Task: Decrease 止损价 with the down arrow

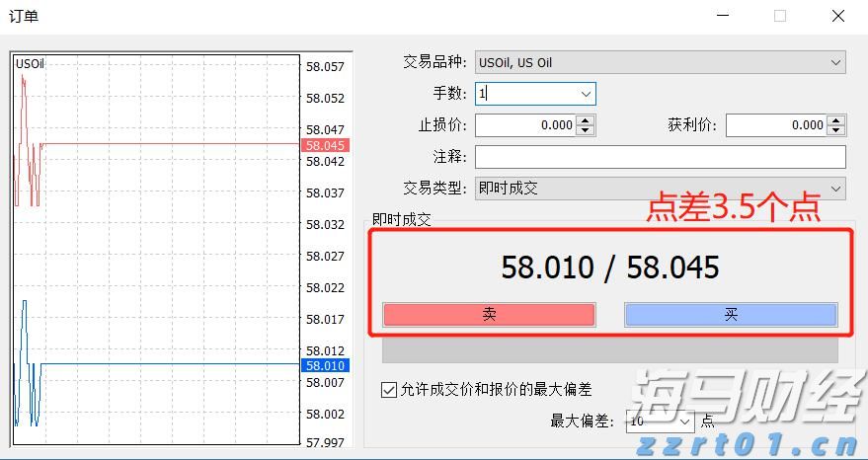Action: coord(586,130)
